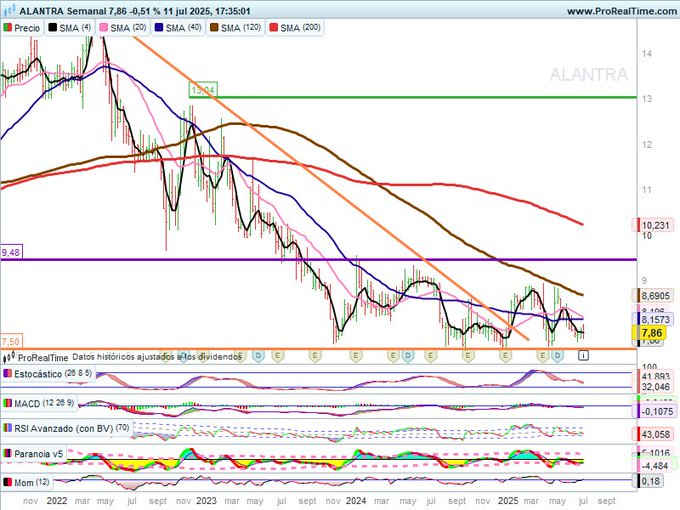Click the 'Datos históricos ajustados a los dividendos' note
The image size is (680, 510).
pos(157,357)
